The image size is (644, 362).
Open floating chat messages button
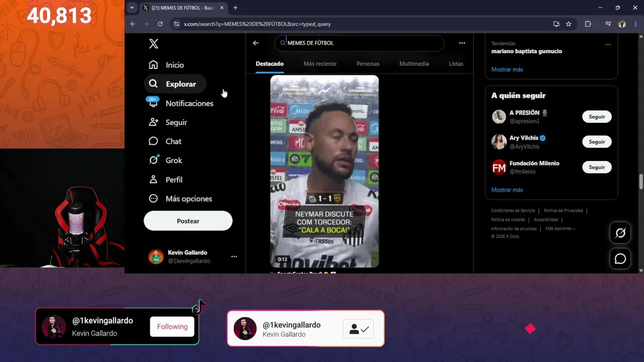click(x=620, y=258)
